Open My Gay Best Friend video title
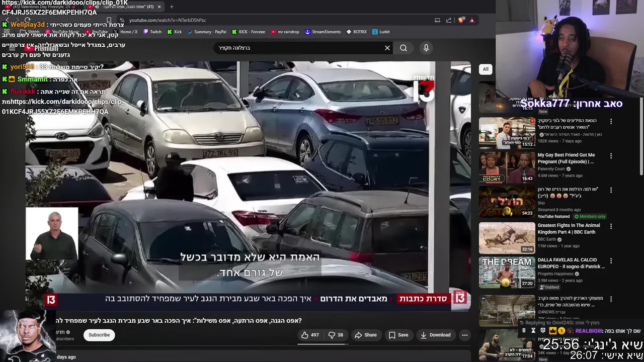Screen dimensions: 644x362 tap(566, 158)
